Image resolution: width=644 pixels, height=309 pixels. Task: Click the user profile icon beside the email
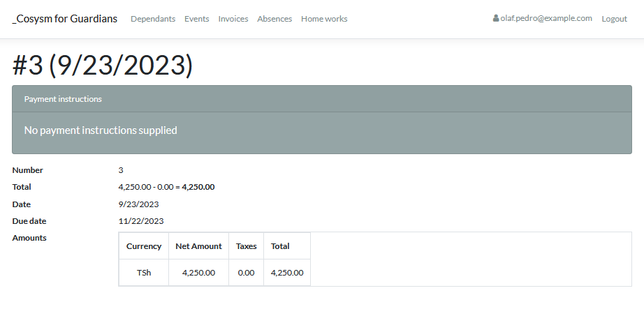tap(496, 19)
